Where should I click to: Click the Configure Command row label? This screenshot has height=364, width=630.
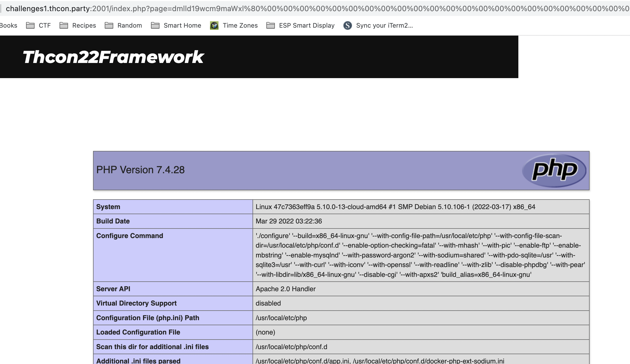click(x=130, y=236)
